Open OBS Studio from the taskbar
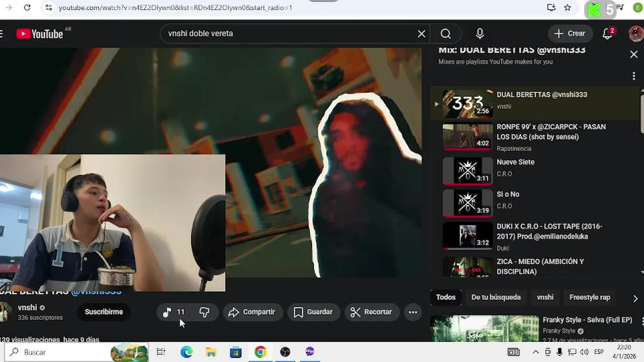Image resolution: width=644 pixels, height=362 pixels. pyautogui.click(x=285, y=352)
